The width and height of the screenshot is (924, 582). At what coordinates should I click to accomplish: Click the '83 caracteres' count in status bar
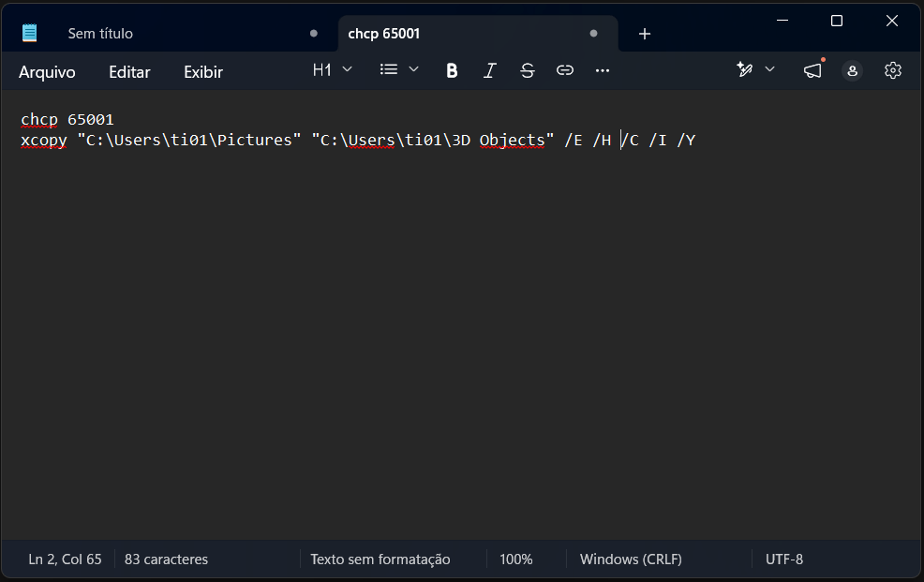click(x=166, y=559)
